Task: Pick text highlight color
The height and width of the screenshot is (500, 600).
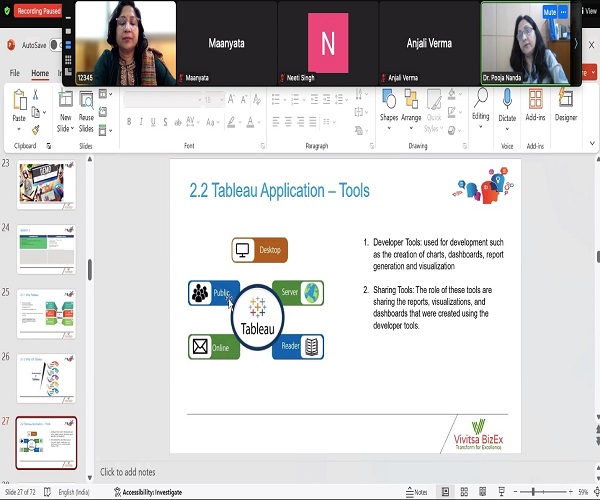Action: pos(231,122)
